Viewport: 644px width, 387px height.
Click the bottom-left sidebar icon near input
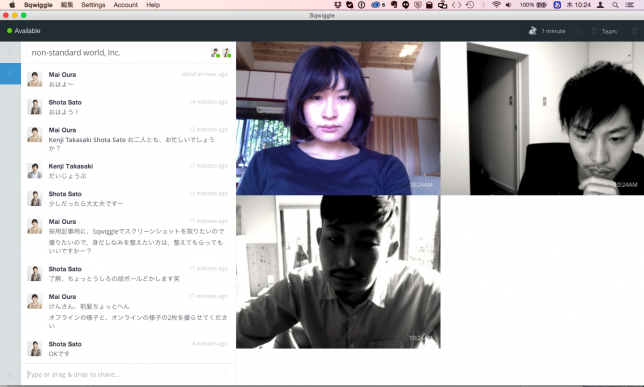(10, 375)
